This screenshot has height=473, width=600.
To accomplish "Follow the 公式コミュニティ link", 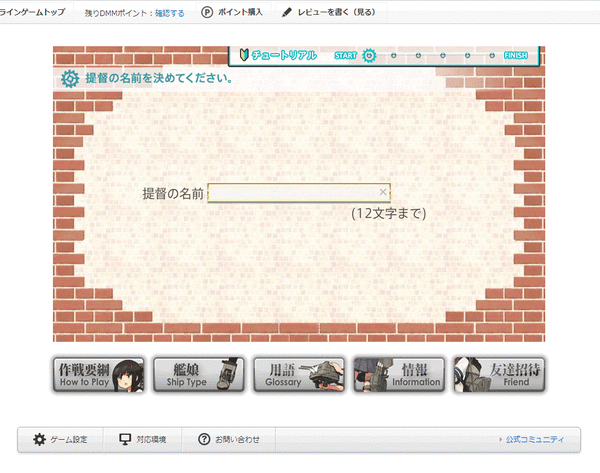I will [x=535, y=440].
